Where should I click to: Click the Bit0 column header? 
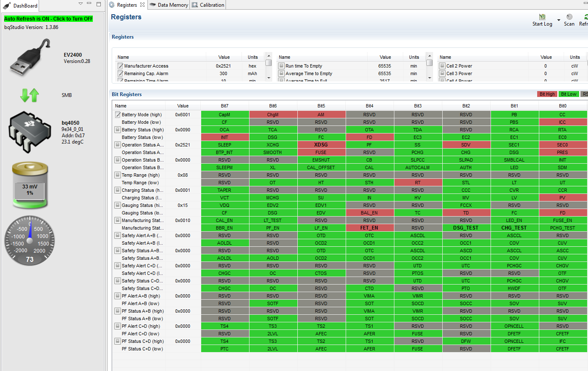pyautogui.click(x=563, y=106)
